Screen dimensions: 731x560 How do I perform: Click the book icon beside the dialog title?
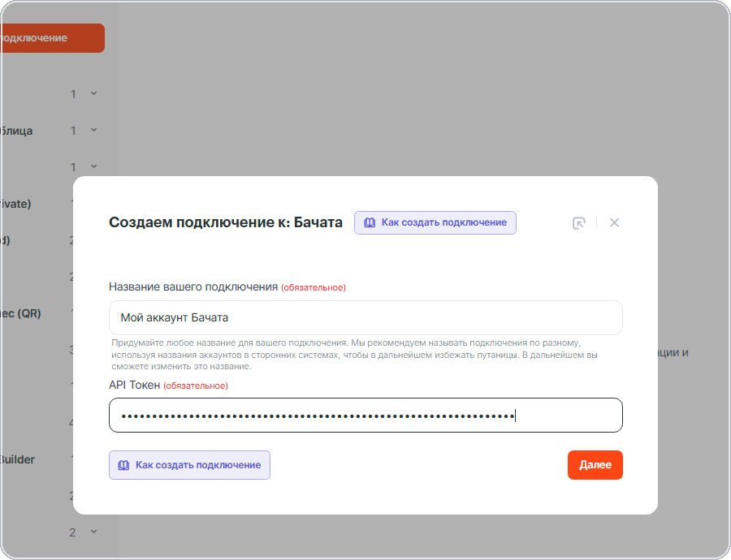(x=370, y=222)
